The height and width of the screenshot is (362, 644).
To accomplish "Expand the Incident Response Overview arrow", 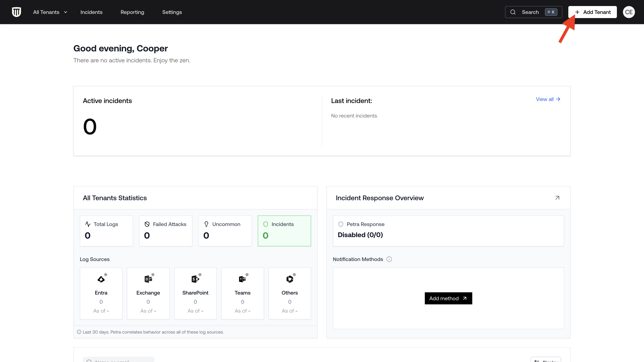I will (x=557, y=198).
